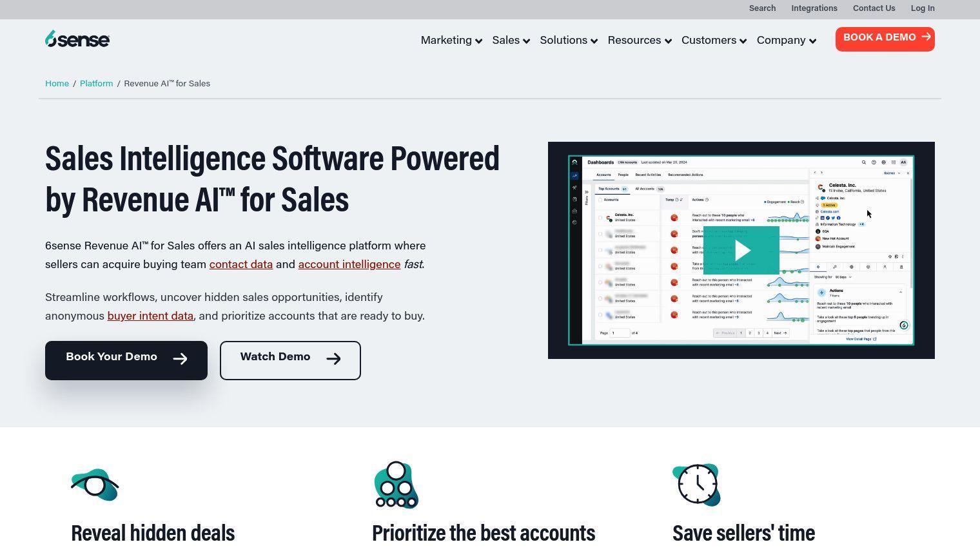Open the Platform breadcrumb link

click(96, 84)
